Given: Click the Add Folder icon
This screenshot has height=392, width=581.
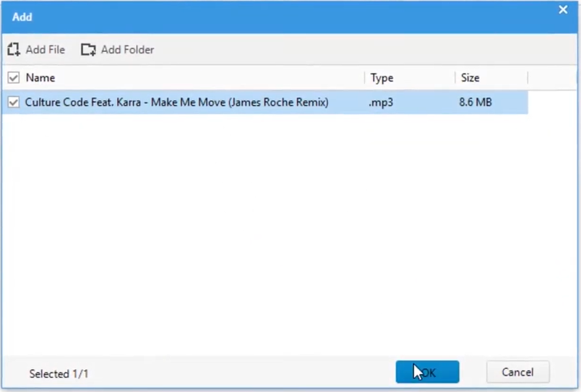Looking at the screenshot, I should pyautogui.click(x=88, y=50).
